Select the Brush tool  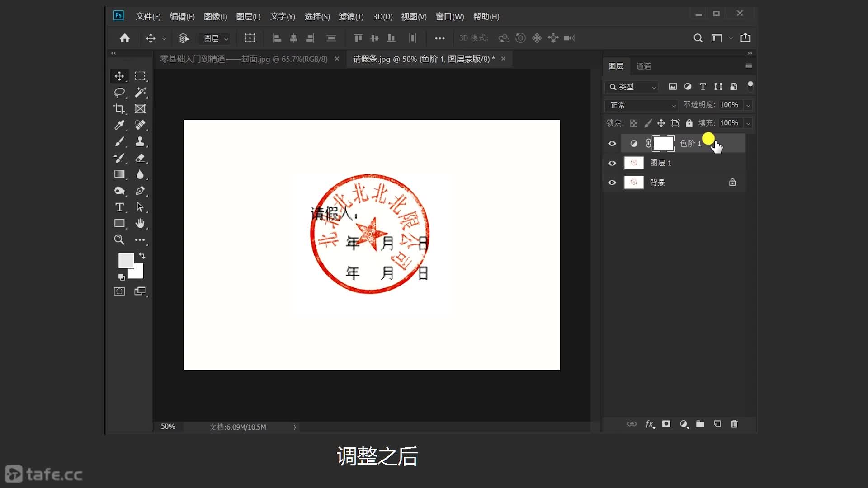click(119, 142)
